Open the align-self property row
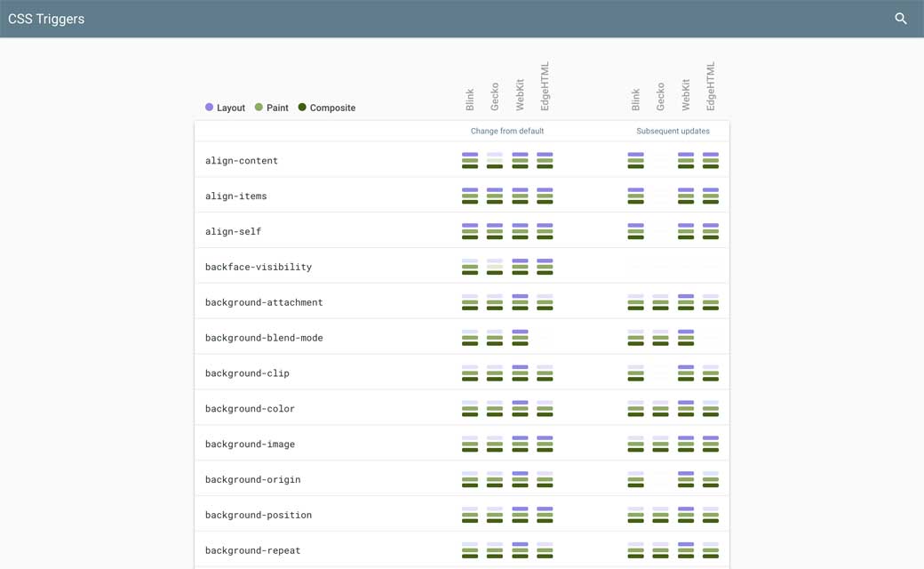Viewport: 924px width, 569px height. pyautogui.click(x=233, y=231)
